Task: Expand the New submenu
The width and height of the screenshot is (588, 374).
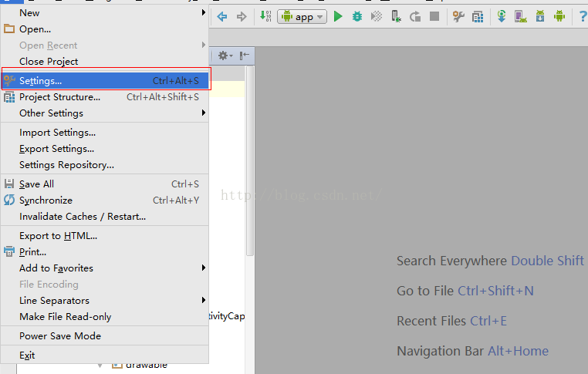Action: click(x=105, y=13)
